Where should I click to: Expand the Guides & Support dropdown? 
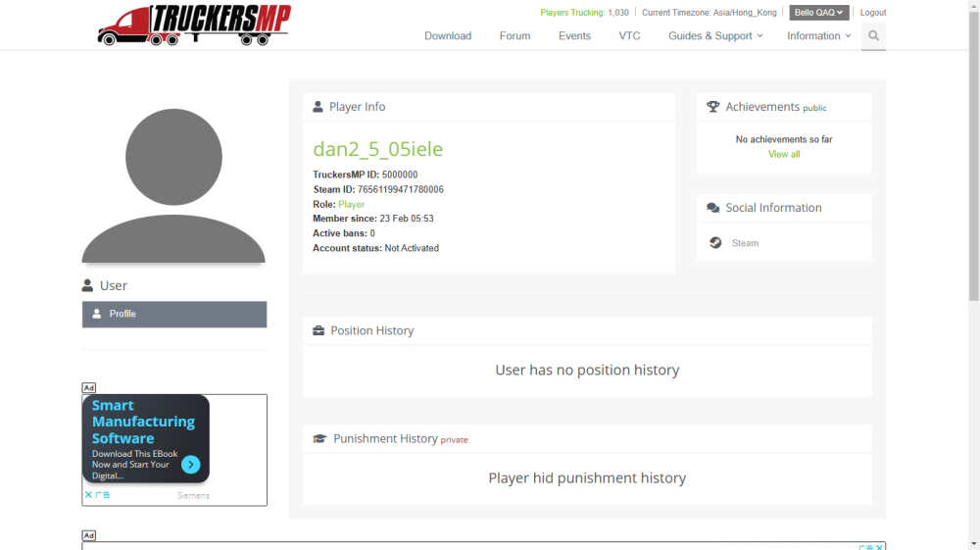[715, 36]
